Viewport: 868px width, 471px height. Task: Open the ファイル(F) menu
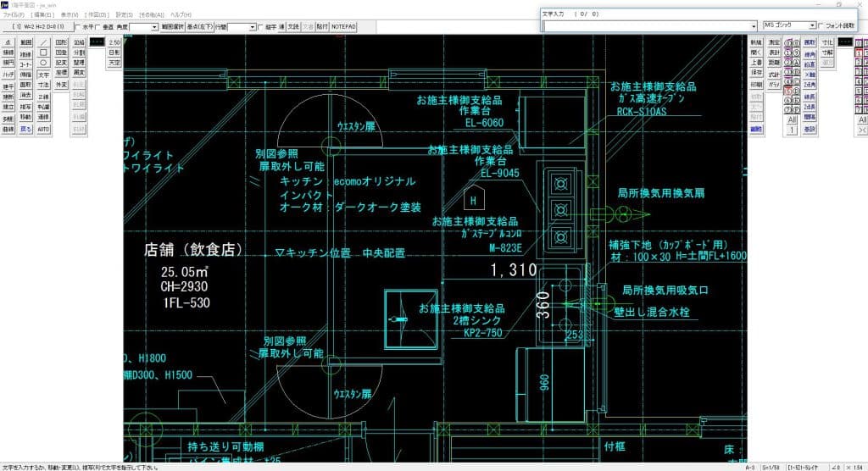click(14, 15)
